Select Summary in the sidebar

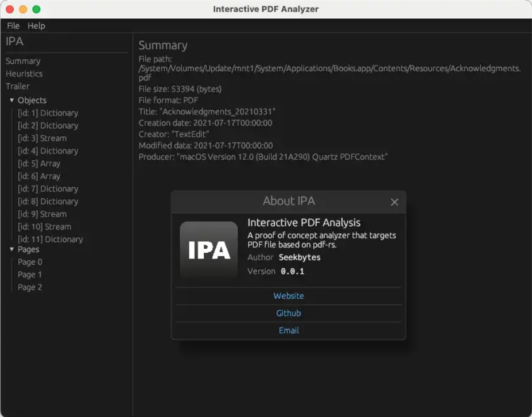click(23, 61)
